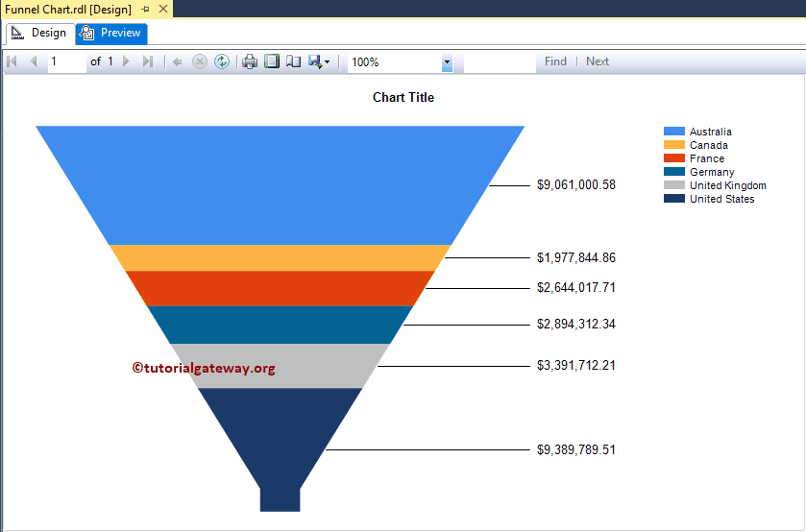Expand the 100% zoom dropdown

[x=447, y=62]
